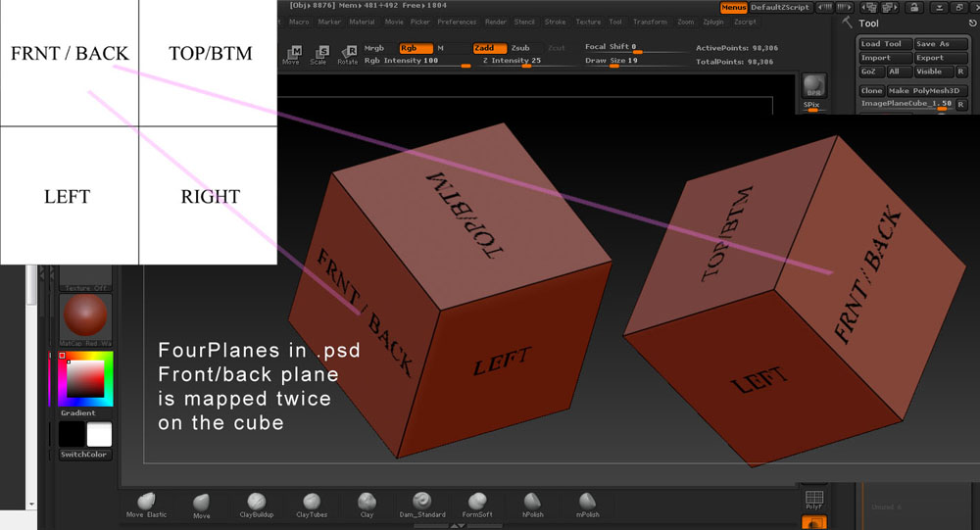The height and width of the screenshot is (530, 980).
Task: Open the Render menu
Action: 496,22
